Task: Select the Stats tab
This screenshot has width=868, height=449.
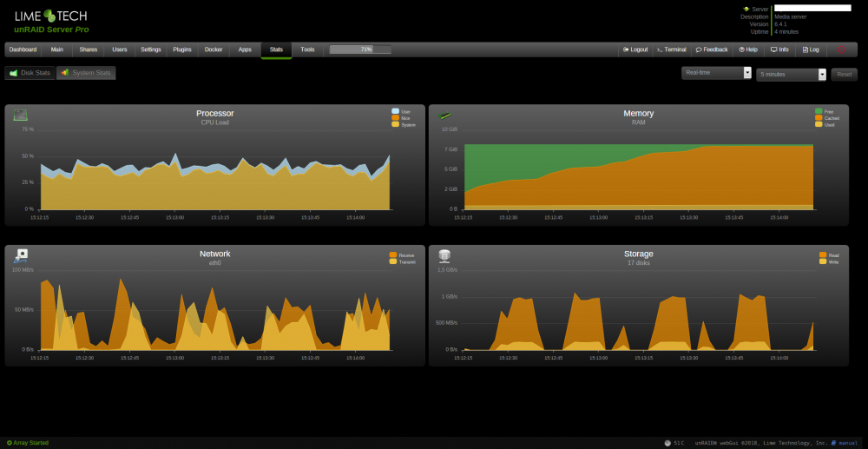Action: (x=276, y=50)
